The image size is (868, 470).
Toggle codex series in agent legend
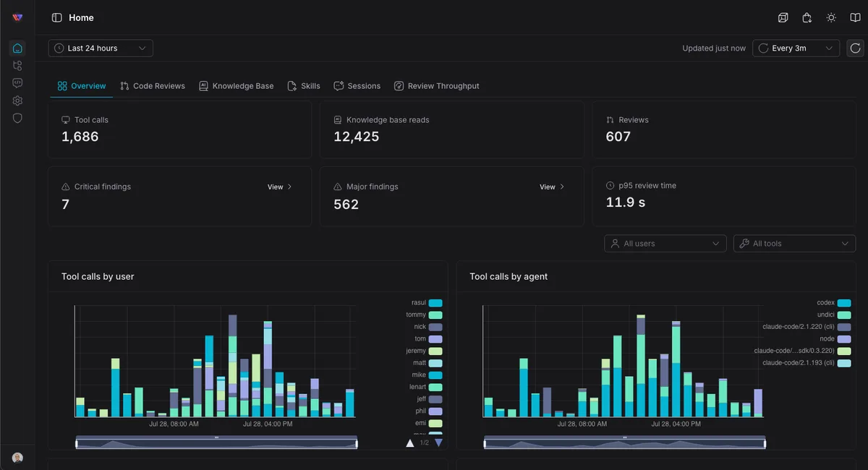(x=834, y=303)
